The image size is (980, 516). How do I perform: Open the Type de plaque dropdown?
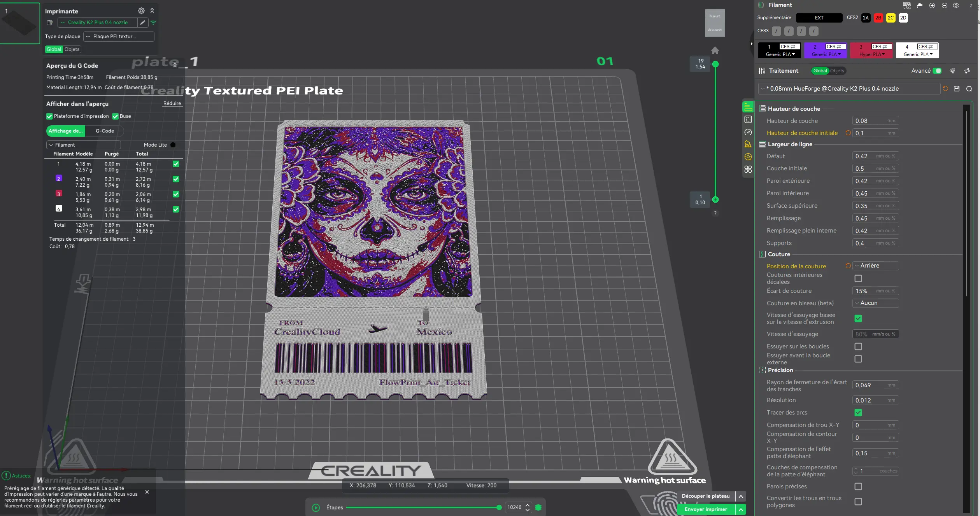pos(119,37)
